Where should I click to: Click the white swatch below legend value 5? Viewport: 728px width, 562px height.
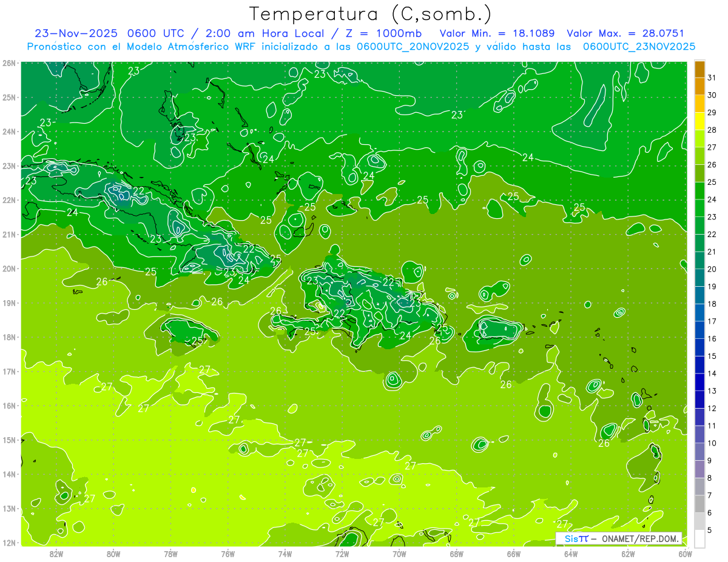coord(699,539)
